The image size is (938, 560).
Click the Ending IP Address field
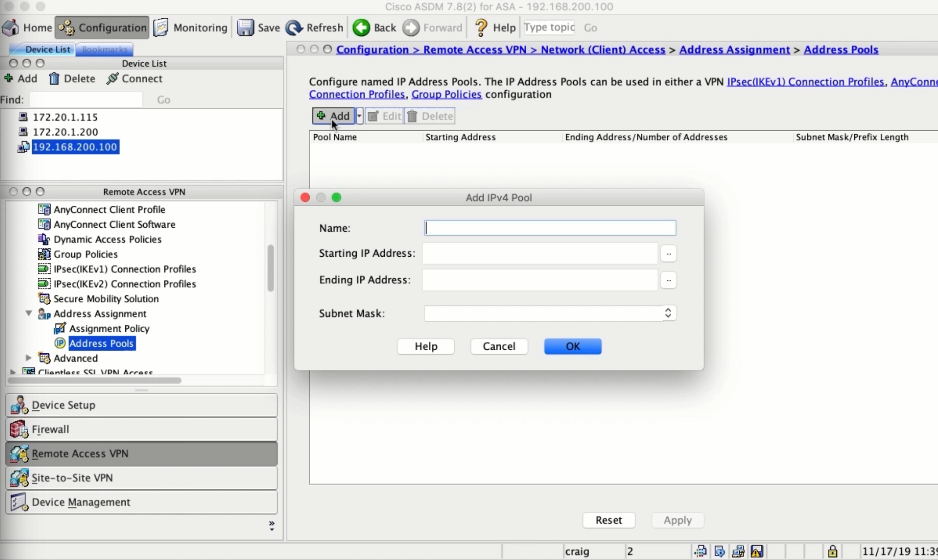click(540, 280)
